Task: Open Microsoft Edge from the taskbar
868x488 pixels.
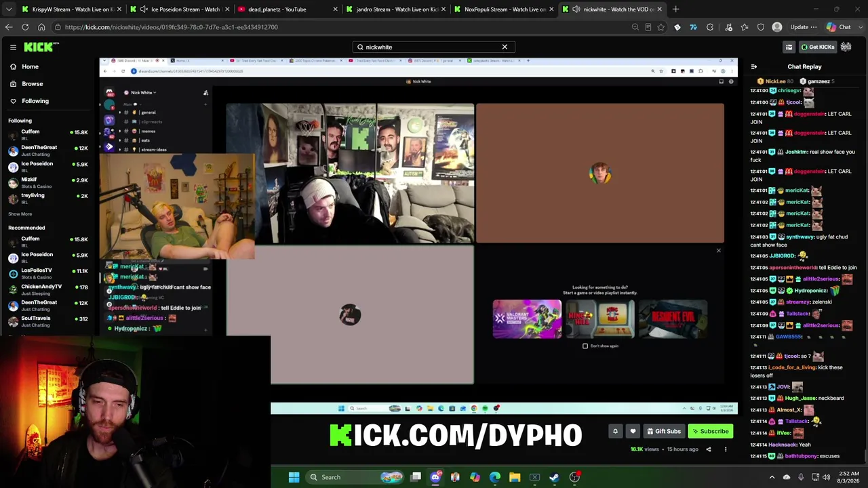Action: [495, 477]
